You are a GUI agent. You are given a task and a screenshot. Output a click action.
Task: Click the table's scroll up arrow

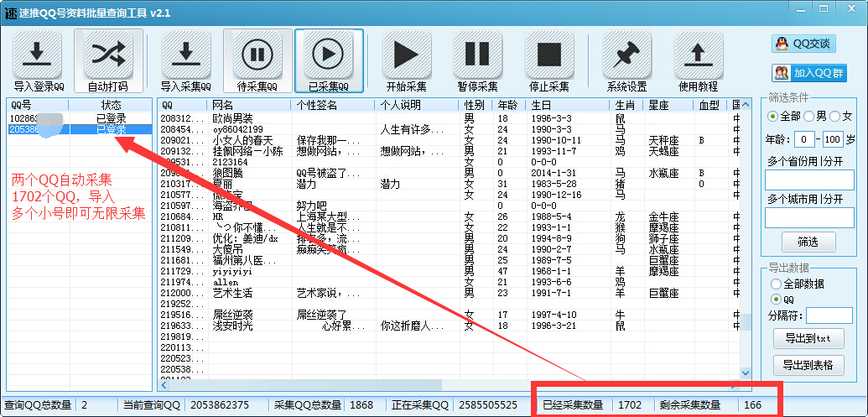click(746, 105)
